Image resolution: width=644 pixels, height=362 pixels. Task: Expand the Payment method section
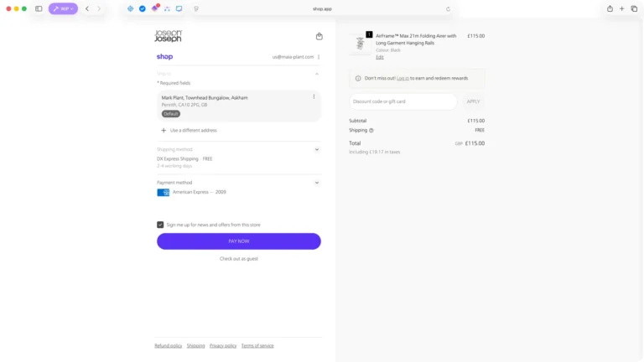coord(317,183)
